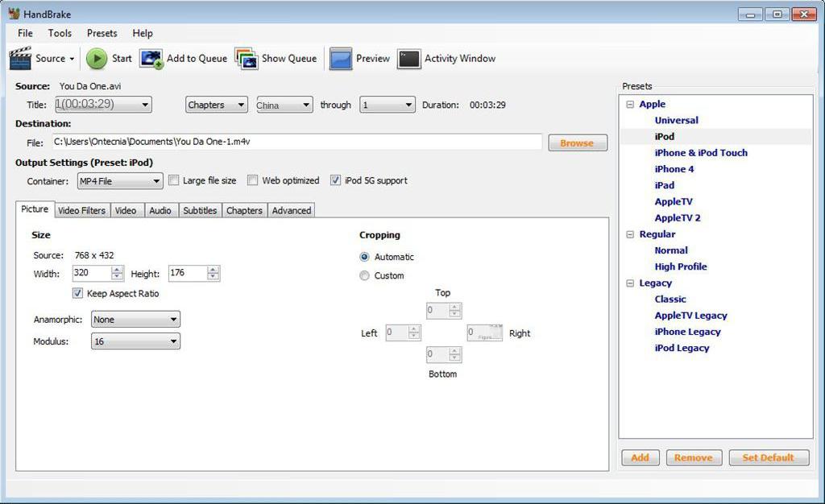Screen dimensions: 825x504
Task: Open the Container MP4 File dropdown
Action: coord(120,182)
